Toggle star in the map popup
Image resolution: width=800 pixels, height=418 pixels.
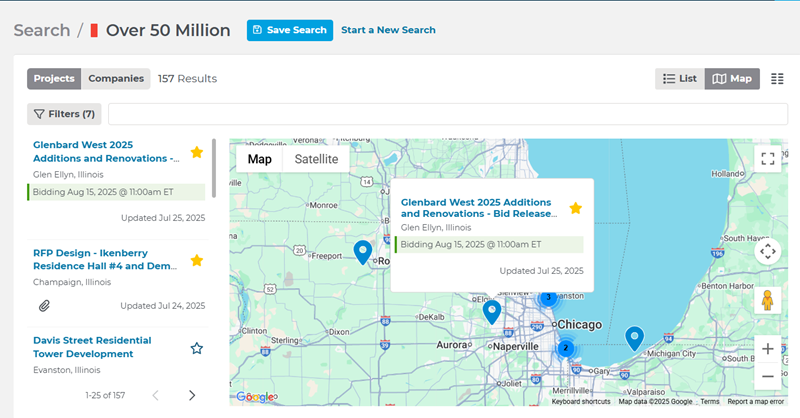(x=576, y=208)
